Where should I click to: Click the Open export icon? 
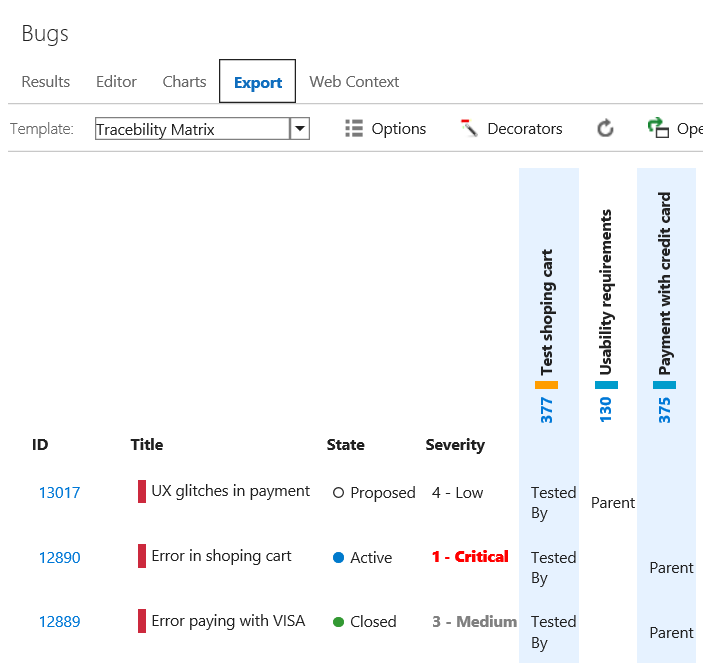658,128
